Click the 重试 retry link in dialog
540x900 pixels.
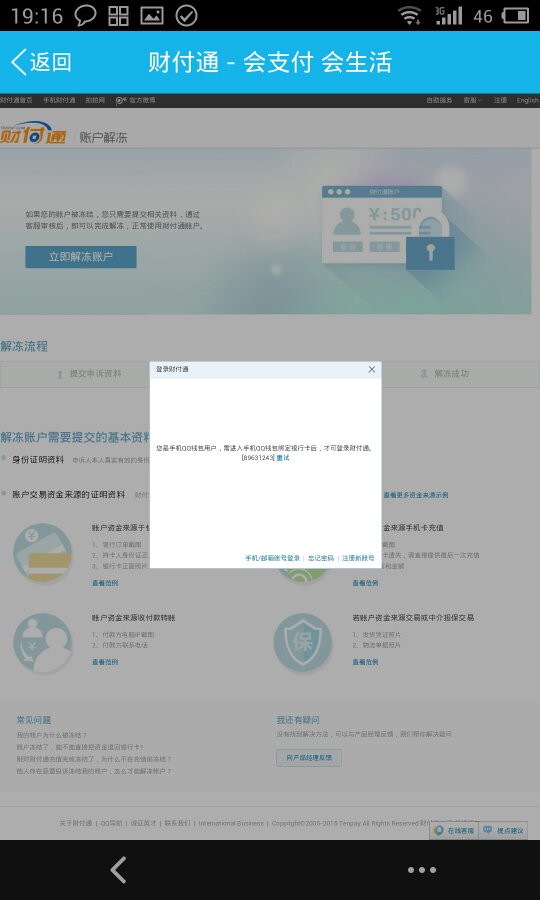tap(283, 458)
